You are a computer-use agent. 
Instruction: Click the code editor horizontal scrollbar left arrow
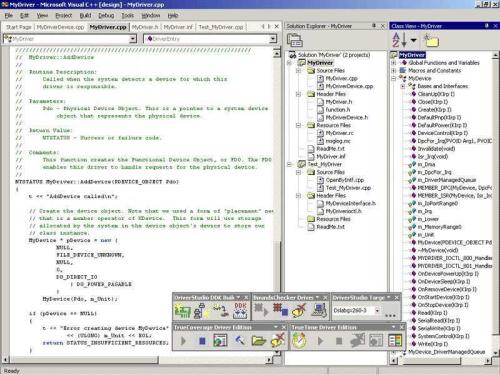(5, 360)
